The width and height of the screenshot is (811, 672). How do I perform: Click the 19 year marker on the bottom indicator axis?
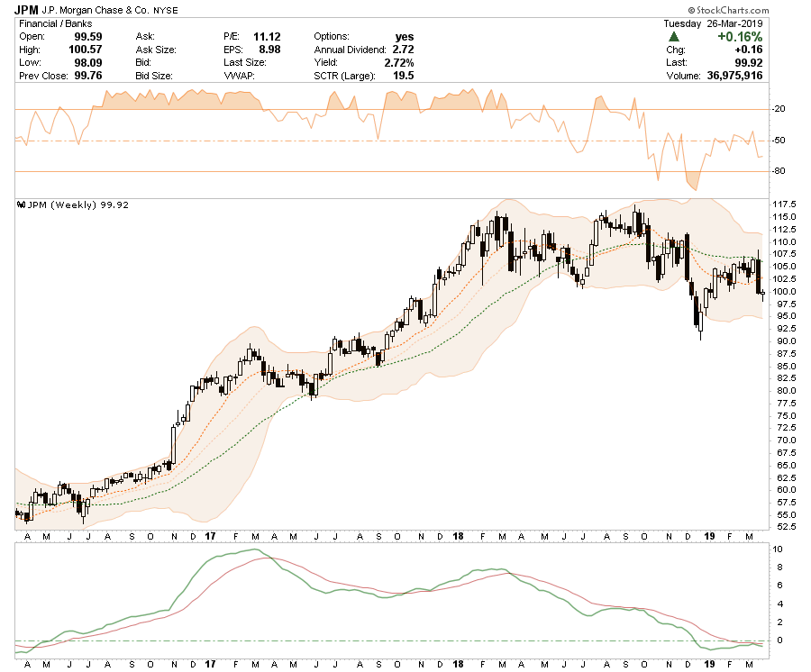click(710, 664)
